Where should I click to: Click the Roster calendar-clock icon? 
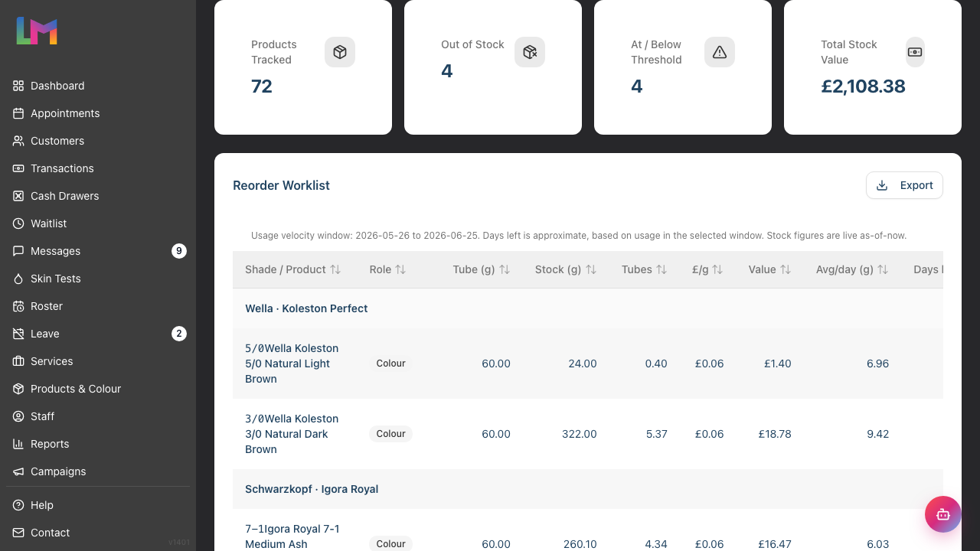[x=18, y=306]
